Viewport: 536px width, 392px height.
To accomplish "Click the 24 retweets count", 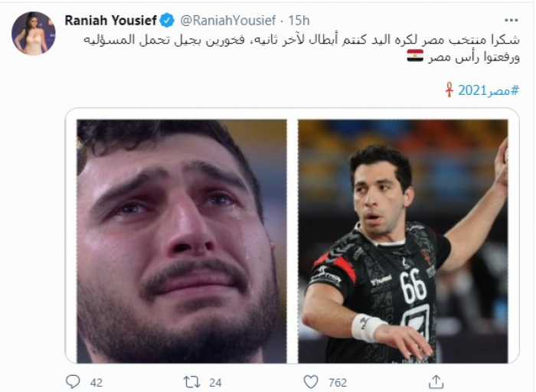I will (215, 383).
